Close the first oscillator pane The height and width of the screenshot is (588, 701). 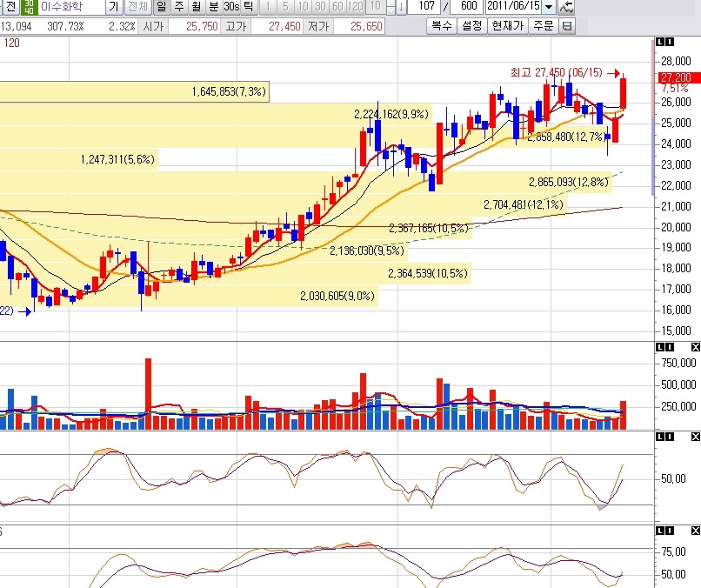click(x=695, y=437)
